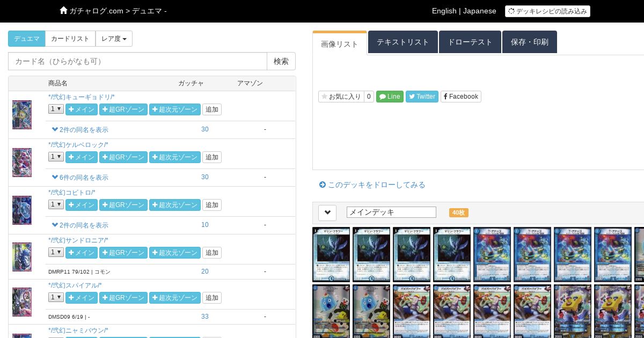Screen dimensions: 644x338
Task: Click 追加 for 弐幻サンドロニア
Action: [x=212, y=253]
